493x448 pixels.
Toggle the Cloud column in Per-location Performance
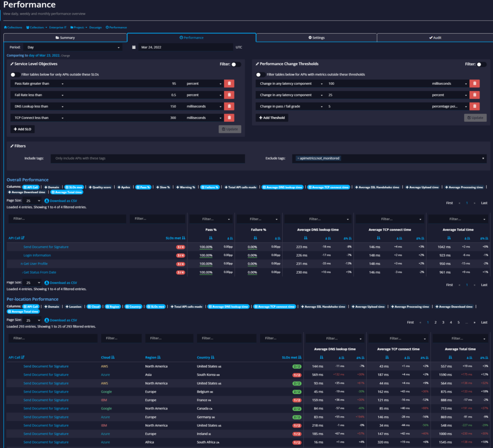coord(94,307)
